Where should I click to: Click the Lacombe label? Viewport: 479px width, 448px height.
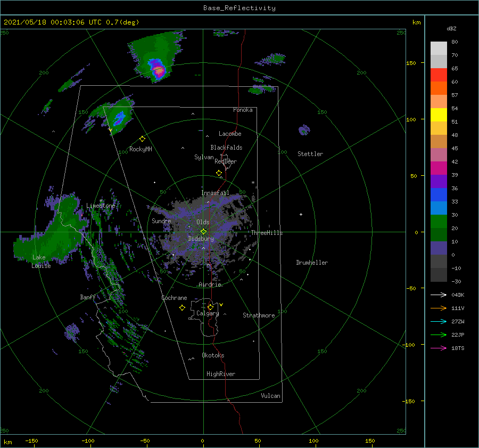click(230, 134)
